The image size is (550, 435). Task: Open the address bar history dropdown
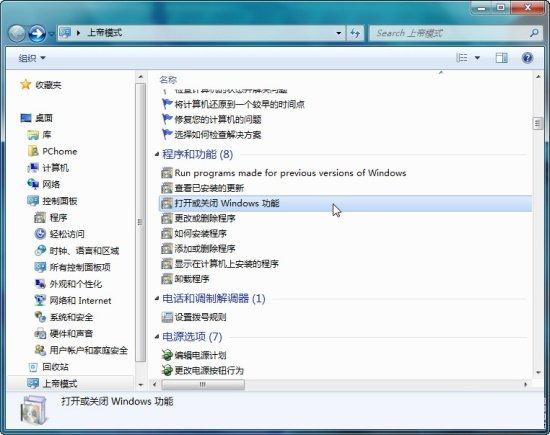[338, 33]
